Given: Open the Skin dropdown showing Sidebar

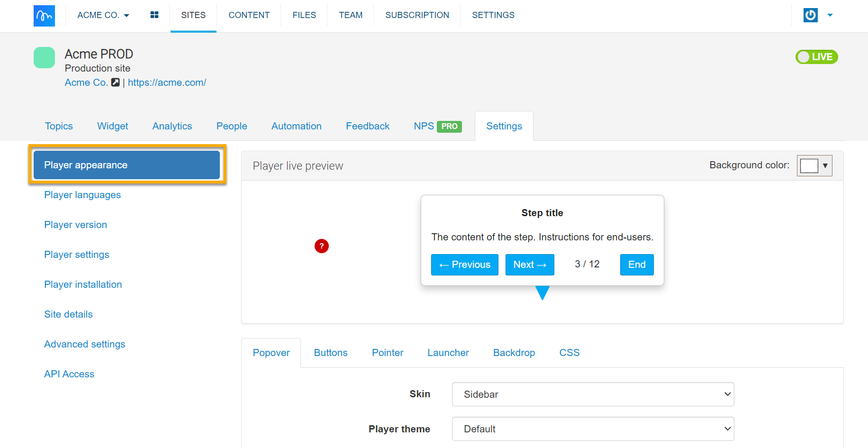Looking at the screenshot, I should [x=592, y=394].
